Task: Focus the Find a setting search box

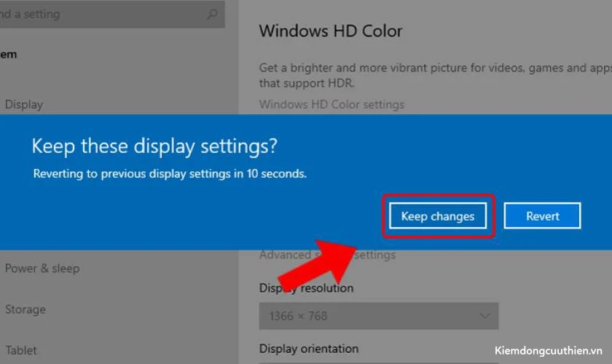Action: click(112, 15)
